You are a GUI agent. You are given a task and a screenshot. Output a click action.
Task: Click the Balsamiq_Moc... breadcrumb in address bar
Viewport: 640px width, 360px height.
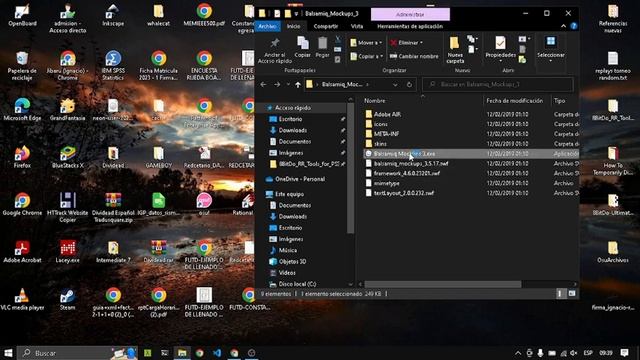342,84
